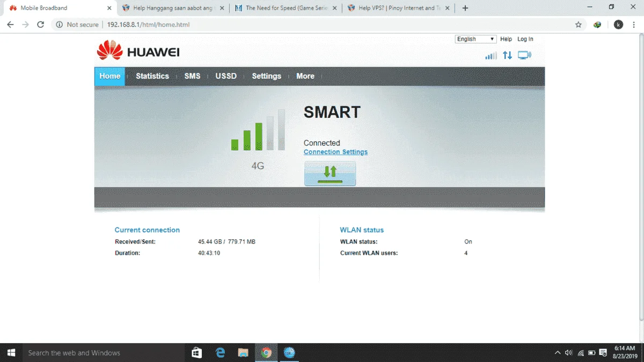The image size is (644, 362).
Task: Click the Current connection heading
Action: [x=147, y=230]
